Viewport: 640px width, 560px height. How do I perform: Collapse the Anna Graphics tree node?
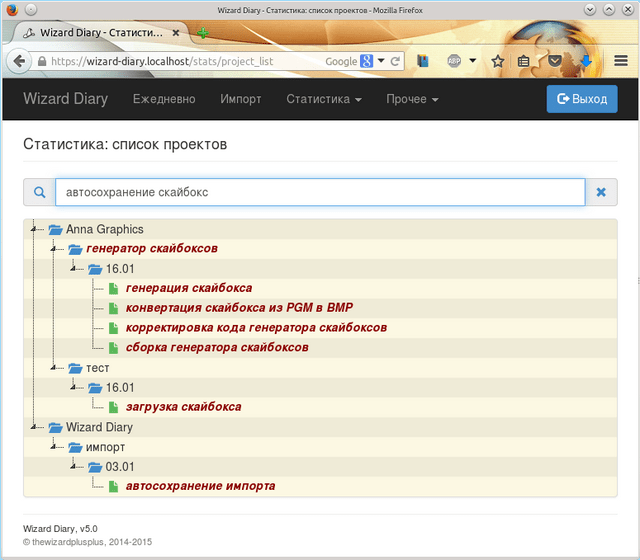[x=33, y=229]
